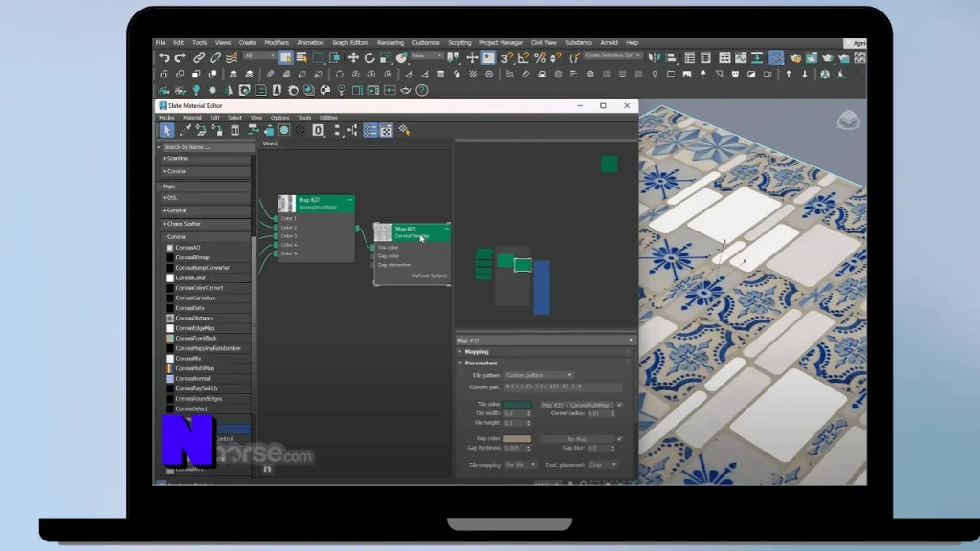This screenshot has width=980, height=551.
Task: Open the Text. placement Crop dropdown
Action: click(603, 465)
